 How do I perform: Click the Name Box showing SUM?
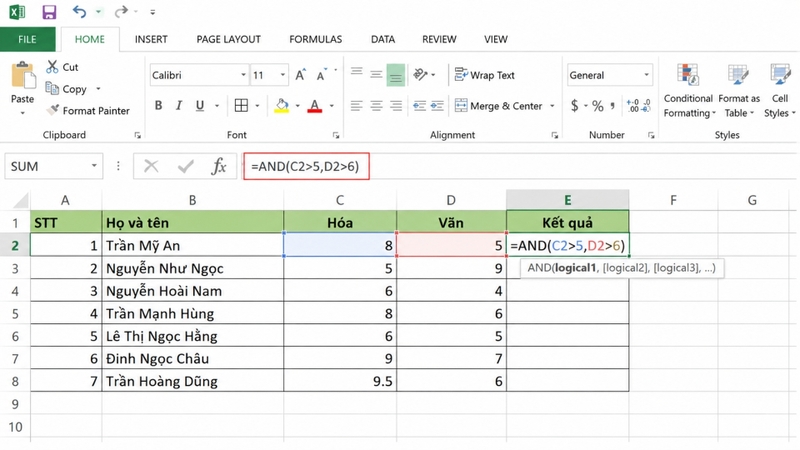click(54, 166)
